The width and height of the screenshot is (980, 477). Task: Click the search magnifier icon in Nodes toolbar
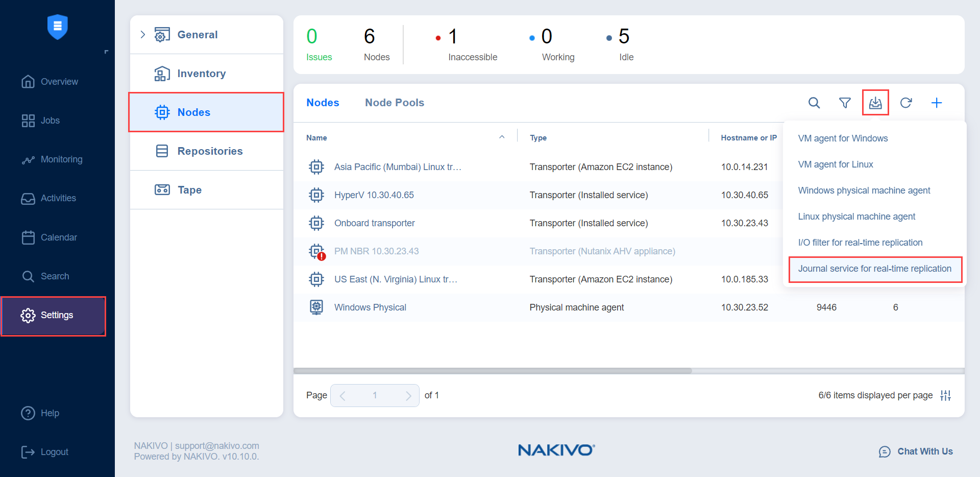pyautogui.click(x=814, y=103)
